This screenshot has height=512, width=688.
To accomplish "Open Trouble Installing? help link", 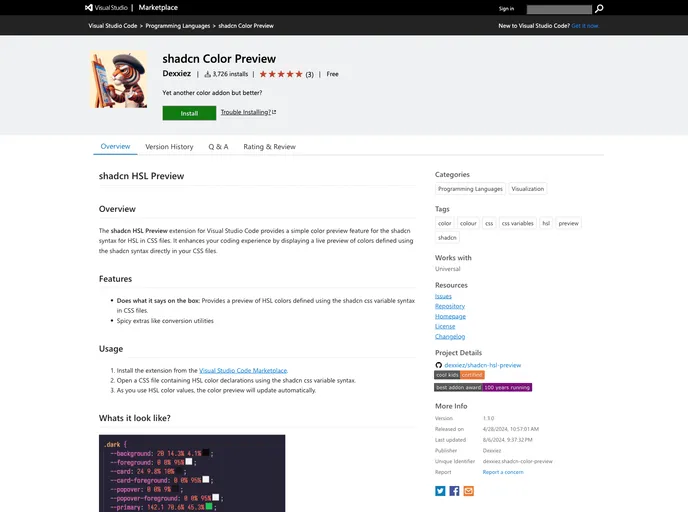I will [248, 112].
